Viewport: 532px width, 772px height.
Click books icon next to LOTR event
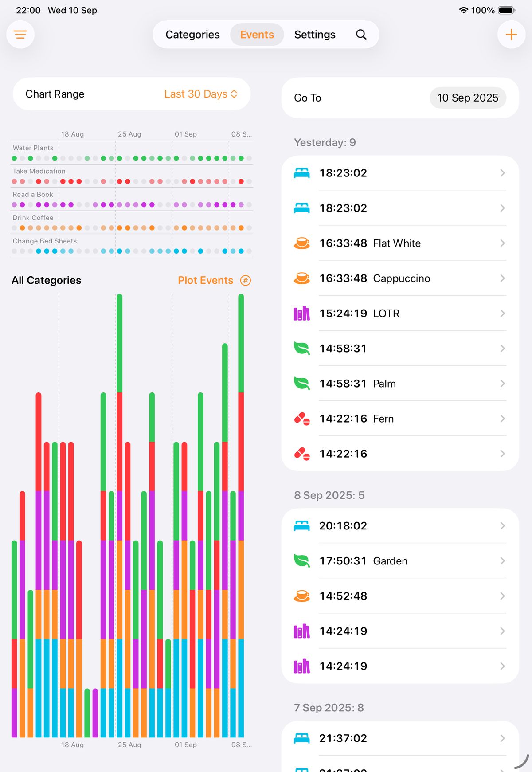(x=302, y=314)
